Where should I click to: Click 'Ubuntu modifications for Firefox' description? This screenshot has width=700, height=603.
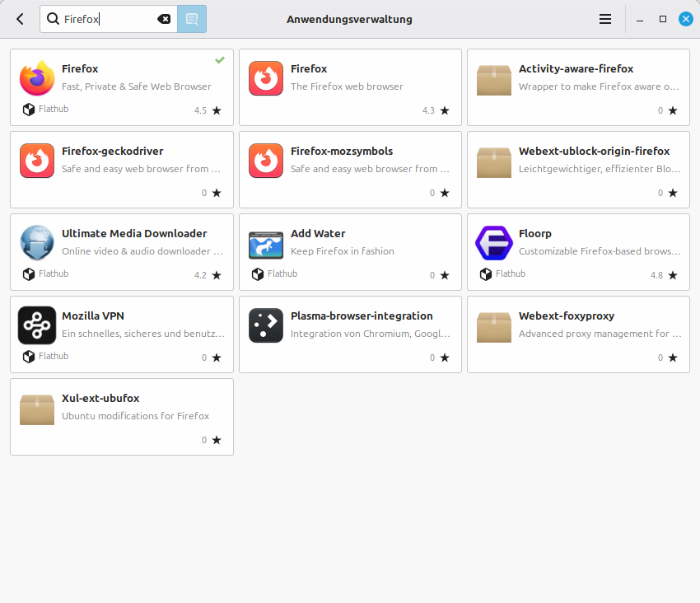[135, 416]
